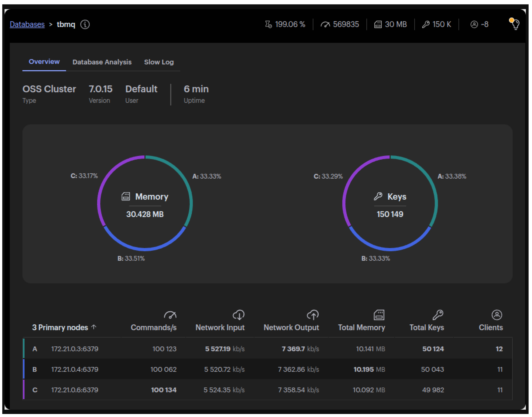The height and width of the screenshot is (417, 532).
Task: Click 7.0.15 version value
Action: pyautogui.click(x=100, y=89)
